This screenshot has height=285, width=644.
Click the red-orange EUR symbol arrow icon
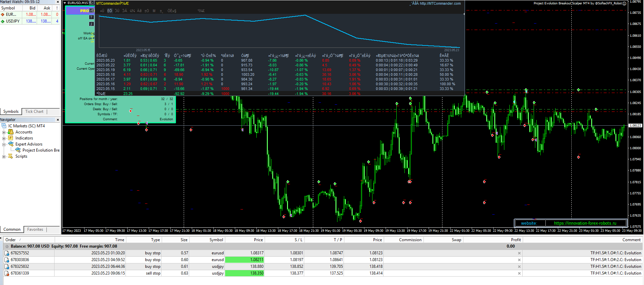(3, 14)
